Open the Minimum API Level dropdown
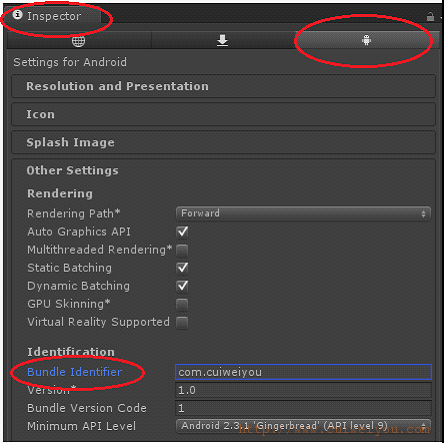This screenshot has width=444, height=443. pos(303,426)
